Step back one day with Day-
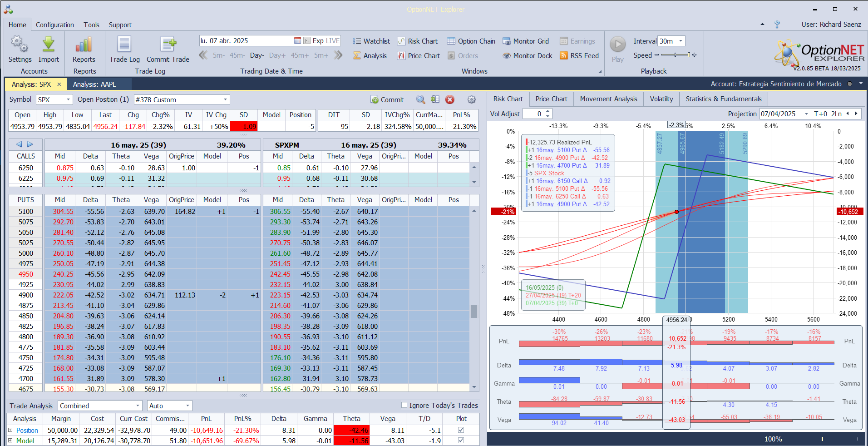 point(257,55)
